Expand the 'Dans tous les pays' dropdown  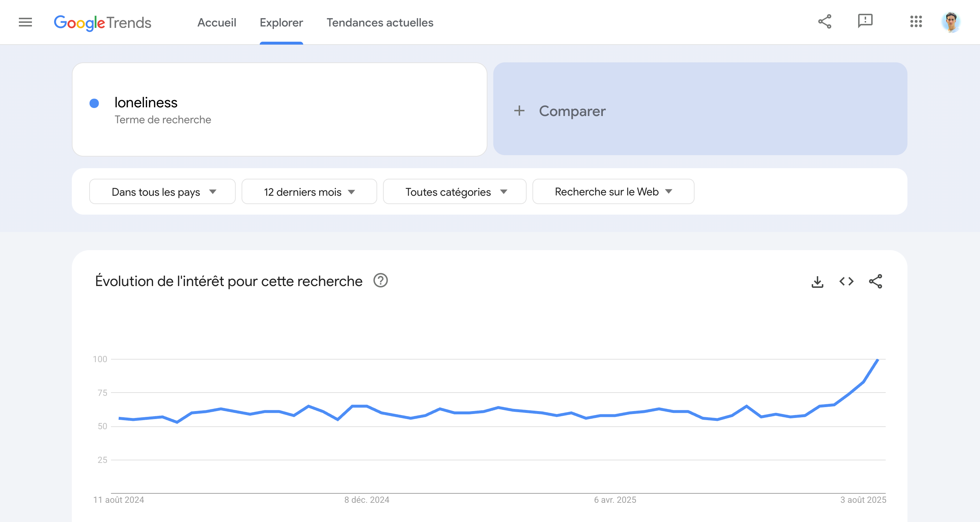pos(162,192)
